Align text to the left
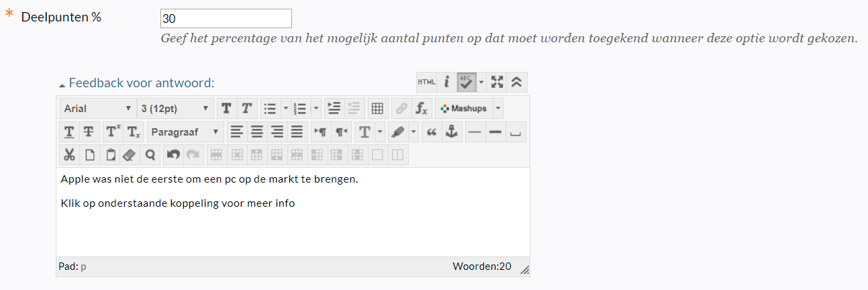Screen dimensions: 868x290 (x=236, y=132)
